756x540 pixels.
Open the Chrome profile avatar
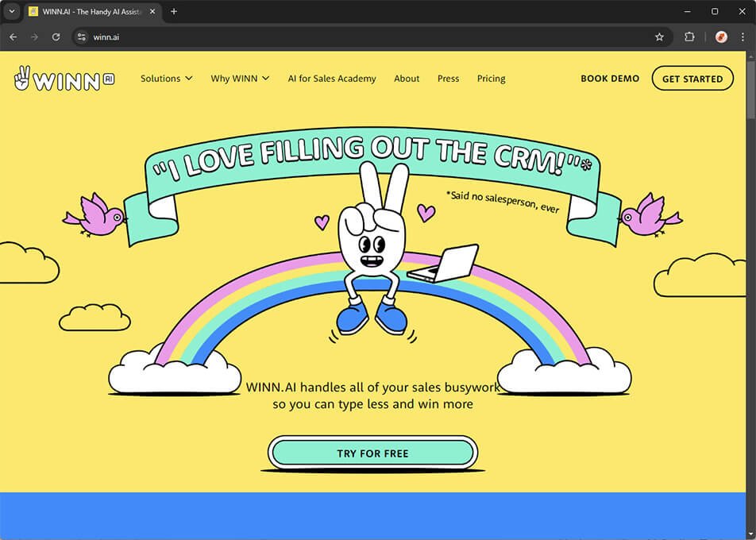click(721, 37)
